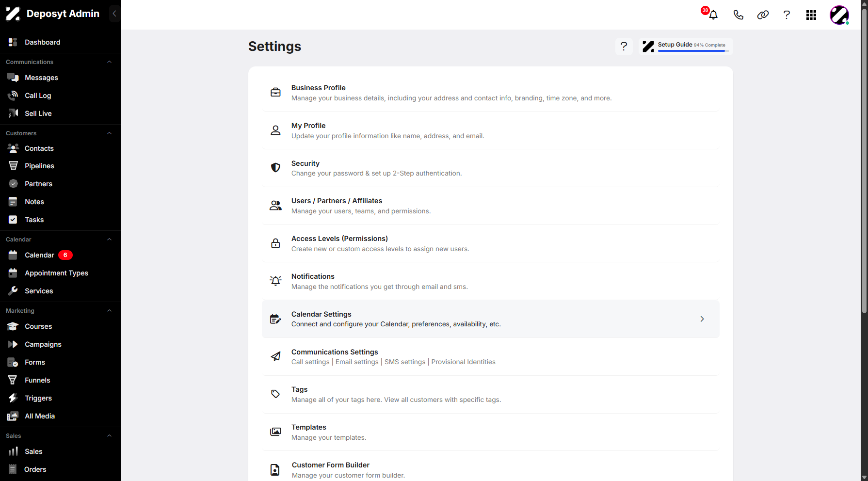
Task: Click the phone dialer icon in header
Action: 738,15
